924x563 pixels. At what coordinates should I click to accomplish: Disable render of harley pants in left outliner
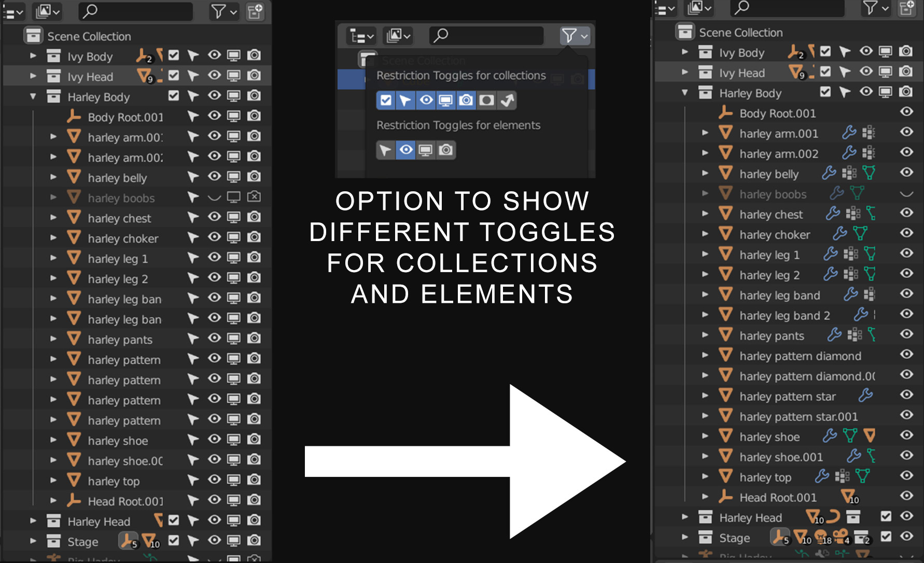coord(254,338)
